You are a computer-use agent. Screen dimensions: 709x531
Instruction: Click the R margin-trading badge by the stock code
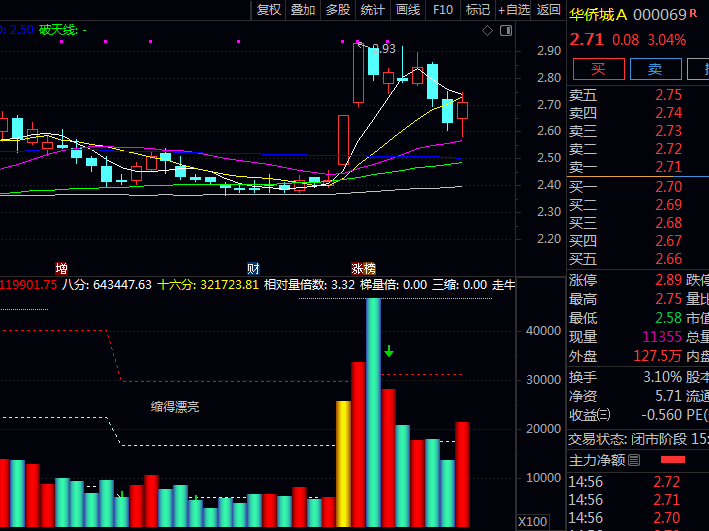point(693,14)
